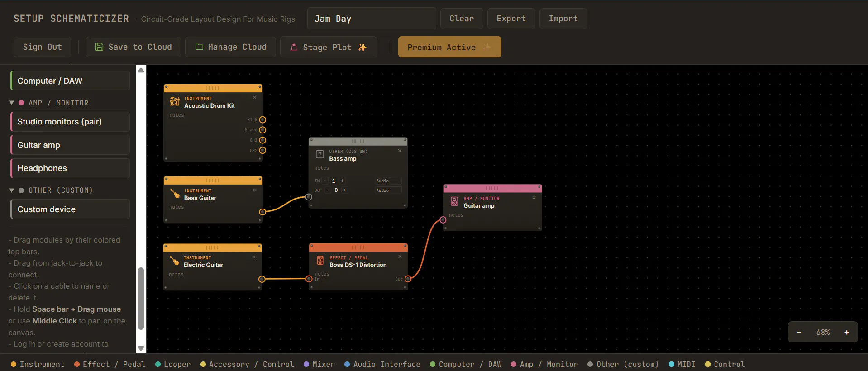
Task: Zoom out the canvas with minus
Action: (x=799, y=332)
